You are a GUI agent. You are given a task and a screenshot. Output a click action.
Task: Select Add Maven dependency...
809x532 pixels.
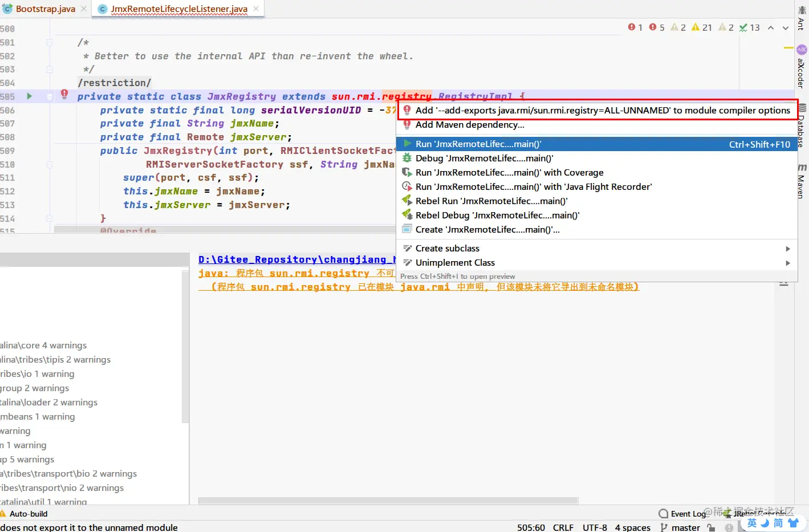point(596,125)
